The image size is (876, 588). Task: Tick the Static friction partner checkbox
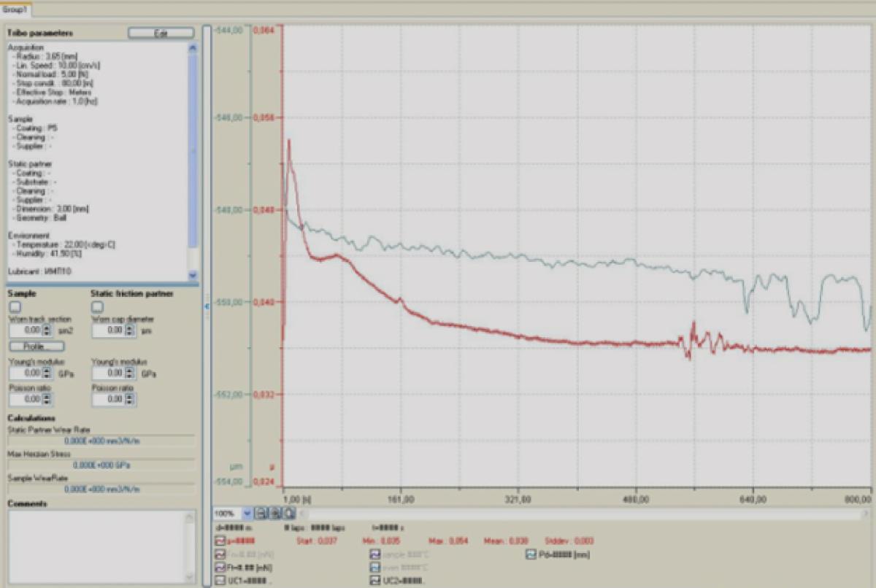(x=97, y=307)
